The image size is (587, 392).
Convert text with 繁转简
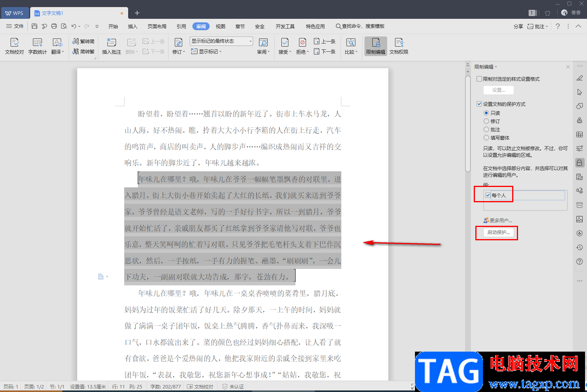point(83,41)
